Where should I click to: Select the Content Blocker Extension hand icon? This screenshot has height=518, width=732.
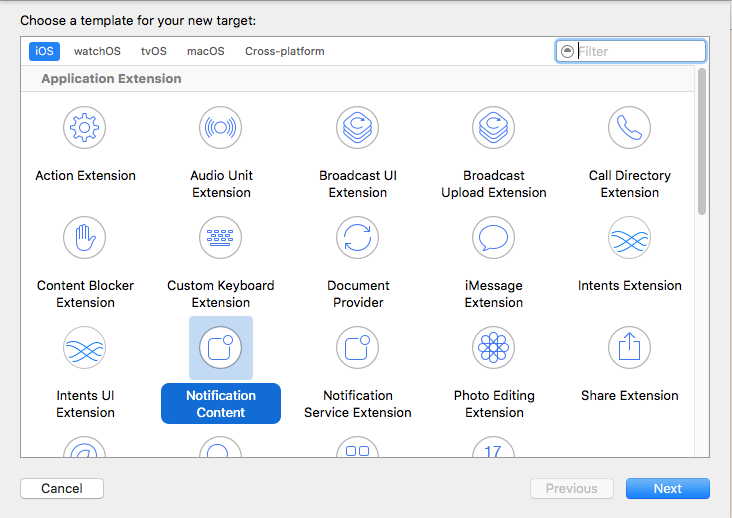85,237
